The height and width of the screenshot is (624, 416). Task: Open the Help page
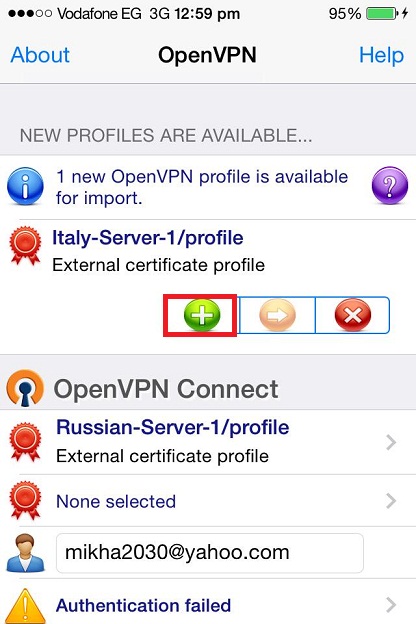tap(381, 55)
